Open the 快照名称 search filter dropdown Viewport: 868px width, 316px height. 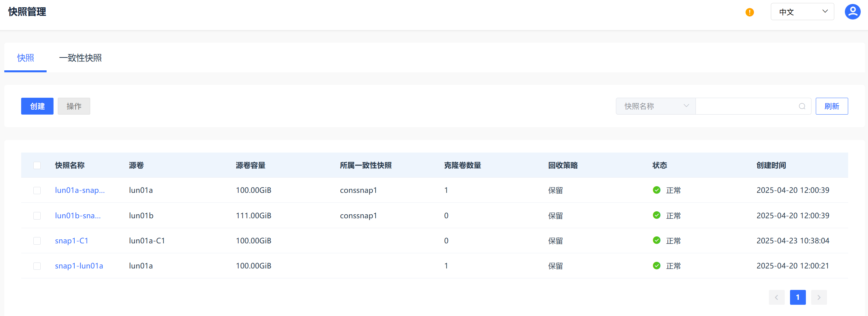point(656,106)
